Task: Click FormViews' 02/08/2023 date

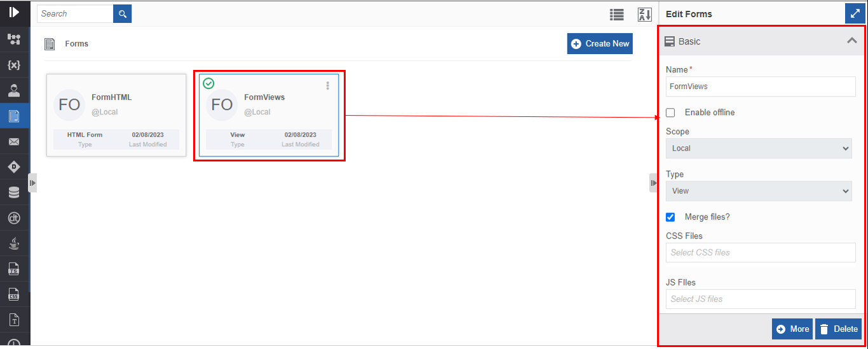Action: click(301, 135)
